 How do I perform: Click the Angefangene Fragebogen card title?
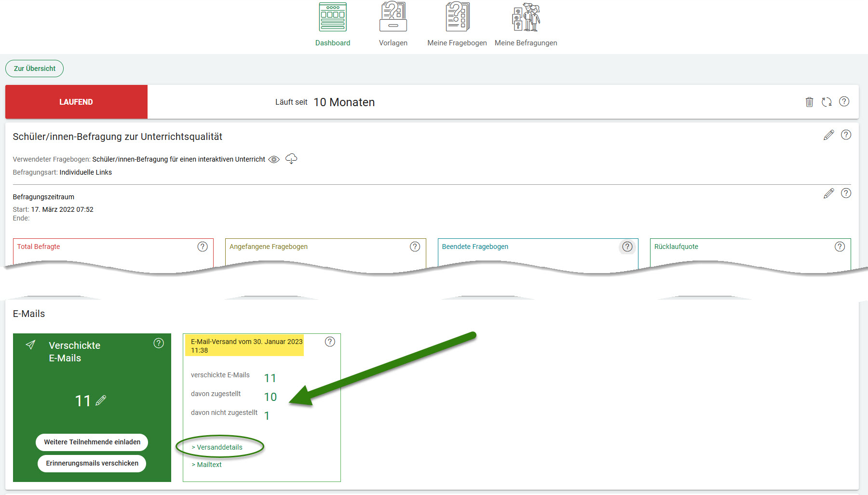(x=269, y=247)
